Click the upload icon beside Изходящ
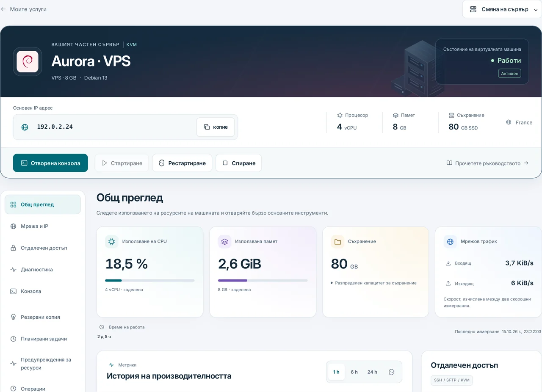 (448, 283)
